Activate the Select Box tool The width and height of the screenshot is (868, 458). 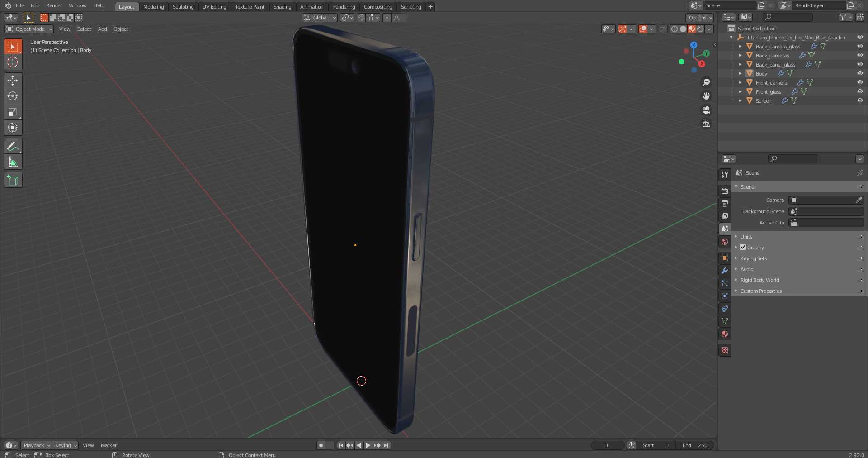[x=13, y=46]
